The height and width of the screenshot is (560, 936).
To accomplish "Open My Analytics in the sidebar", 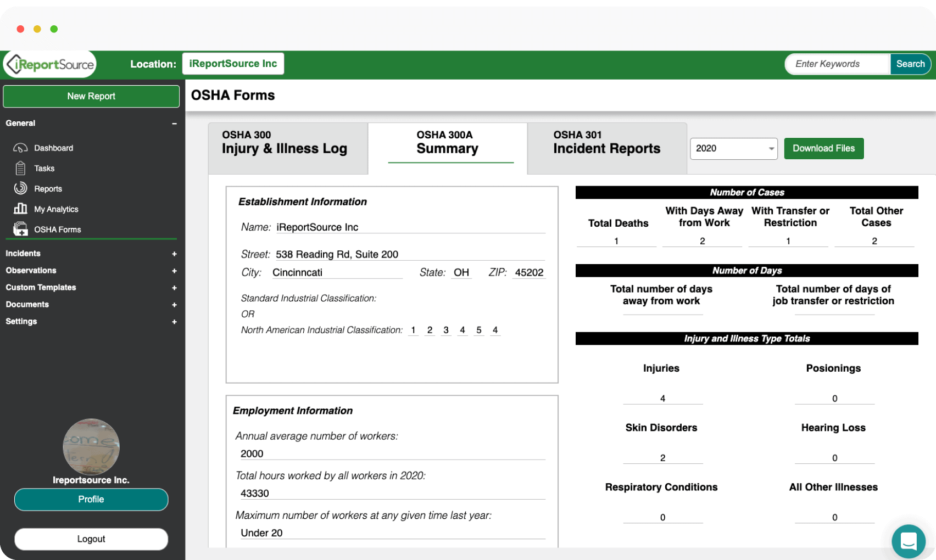I will click(56, 209).
